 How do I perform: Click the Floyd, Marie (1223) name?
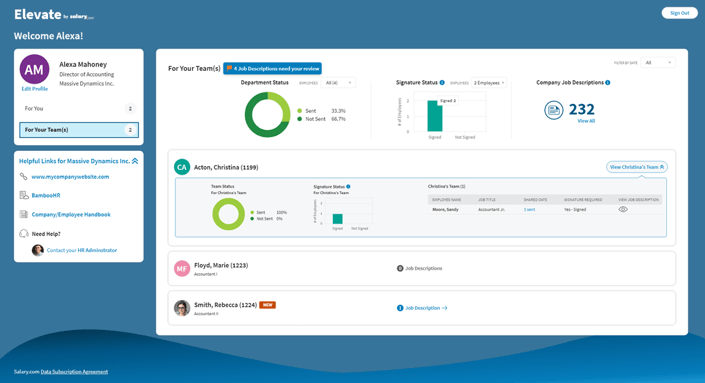coord(221,265)
